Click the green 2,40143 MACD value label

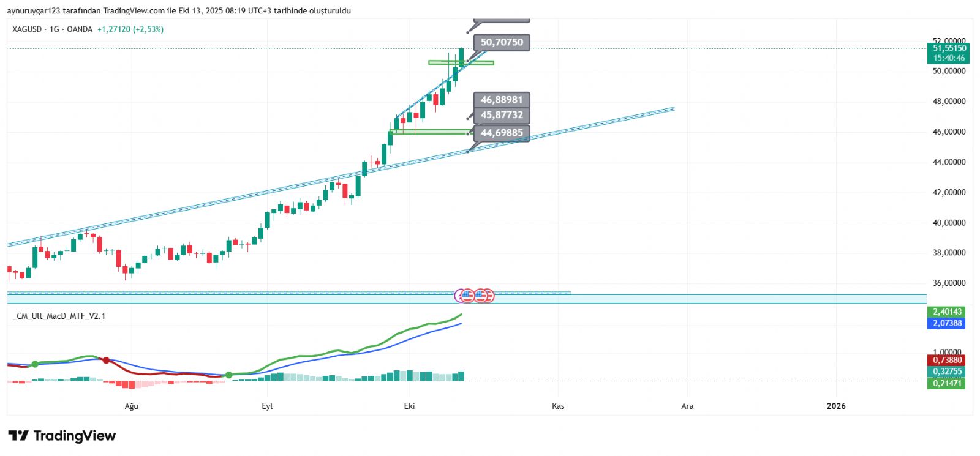pos(947,312)
